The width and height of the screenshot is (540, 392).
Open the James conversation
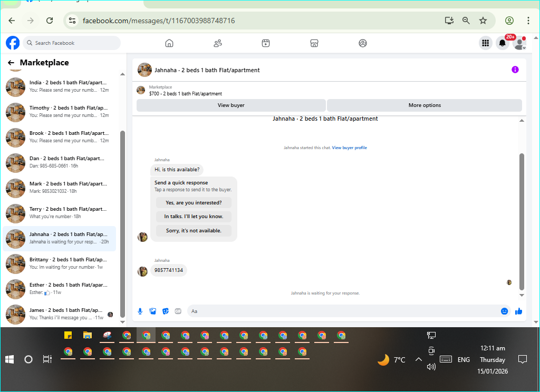tap(59, 315)
